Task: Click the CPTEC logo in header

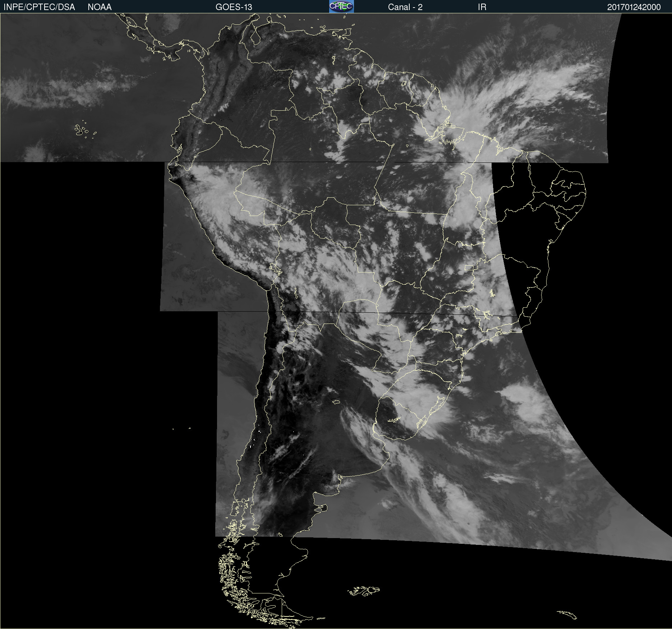Action: tap(341, 6)
